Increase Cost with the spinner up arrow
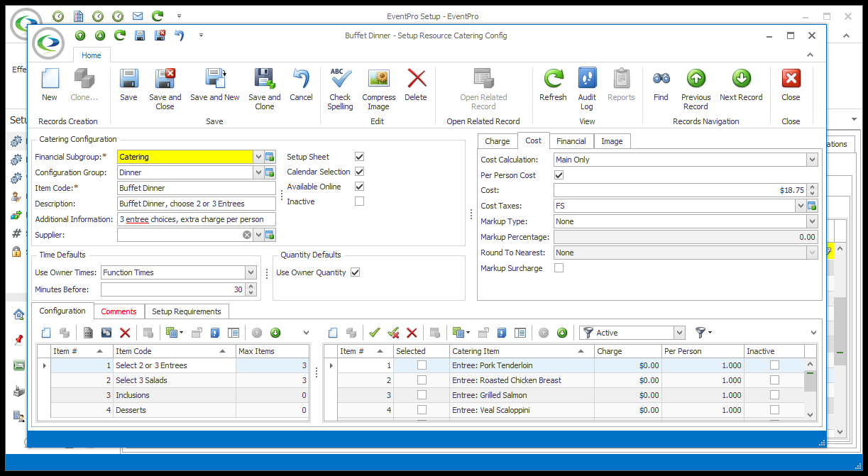 click(813, 187)
